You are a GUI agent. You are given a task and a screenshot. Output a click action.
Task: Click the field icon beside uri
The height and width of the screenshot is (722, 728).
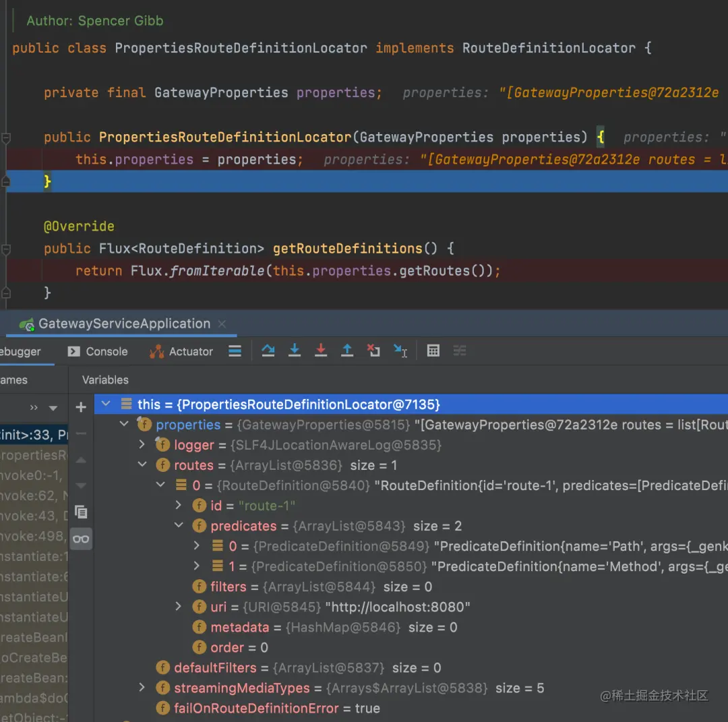(x=199, y=607)
